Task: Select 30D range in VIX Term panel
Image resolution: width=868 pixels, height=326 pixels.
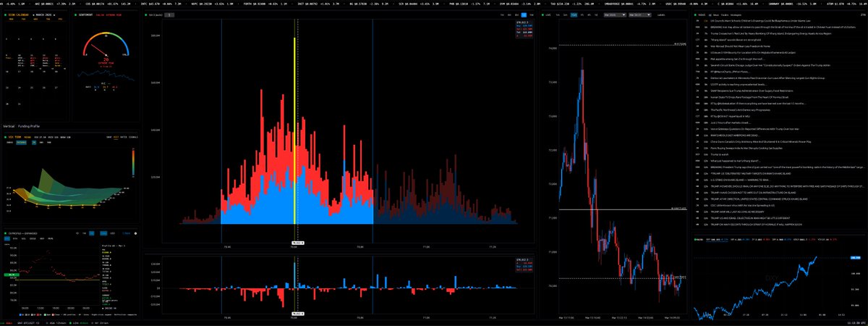Action: point(41,142)
